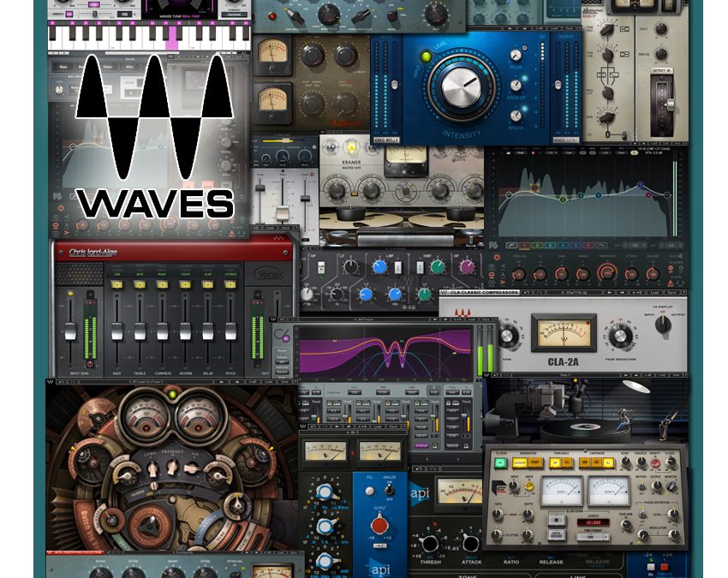Image resolution: width=728 pixels, height=578 pixels.
Task: Click the CLA-2A label on the compressor panel
Action: click(564, 361)
